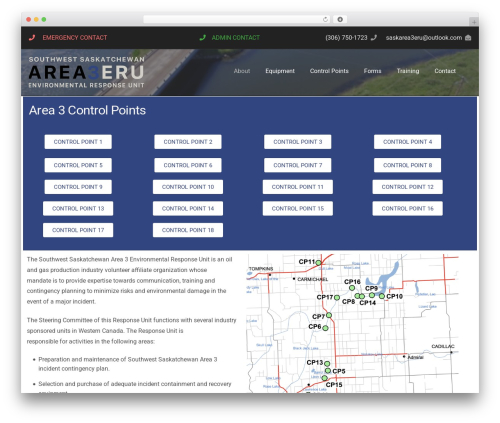The image size is (500, 423).
Task: Click the CP10 marker on the map
Action: click(382, 296)
